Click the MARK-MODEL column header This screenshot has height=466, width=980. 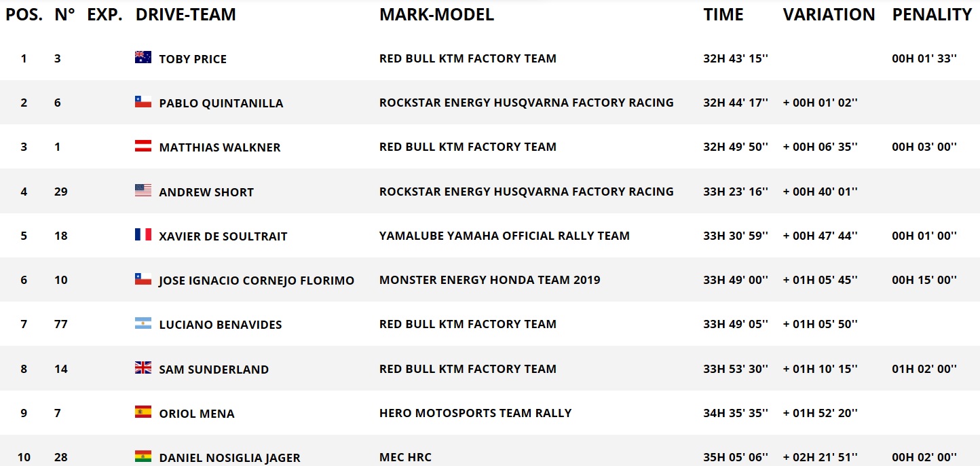click(x=436, y=14)
